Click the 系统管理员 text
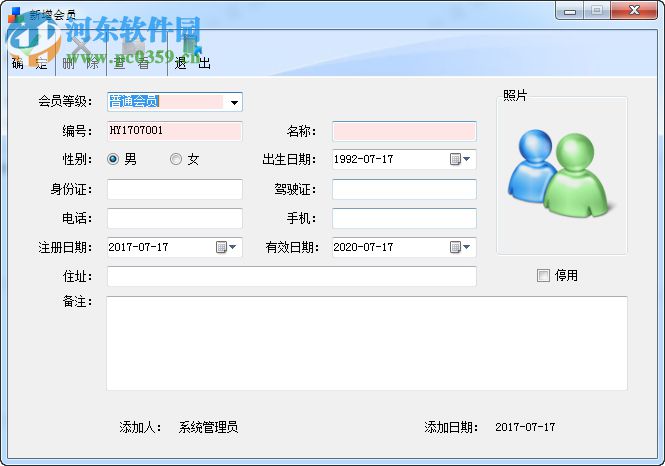665x466 pixels. 208,427
